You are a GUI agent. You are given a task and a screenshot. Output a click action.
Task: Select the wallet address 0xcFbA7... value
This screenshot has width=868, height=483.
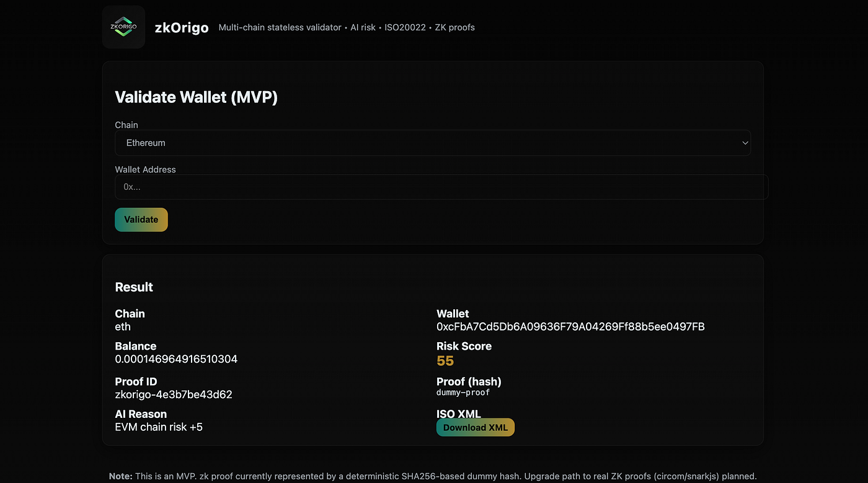coord(570,327)
